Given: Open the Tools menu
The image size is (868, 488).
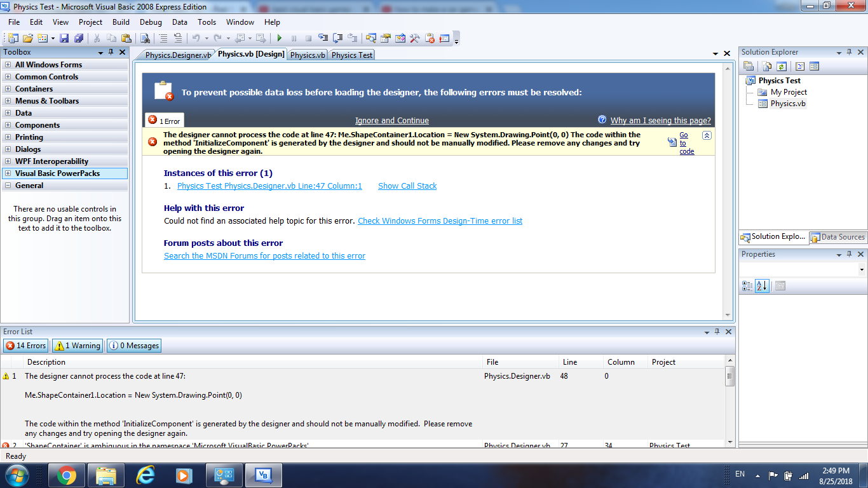Looking at the screenshot, I should pyautogui.click(x=207, y=22).
